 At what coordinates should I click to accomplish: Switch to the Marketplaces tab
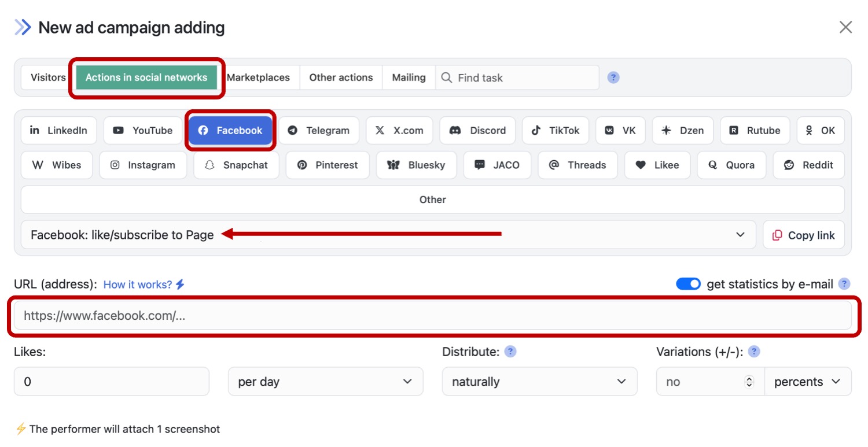click(x=258, y=77)
